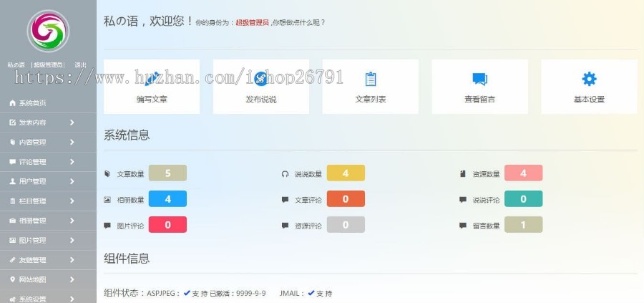Expand the 内容管理 submenu chevron

(72, 143)
